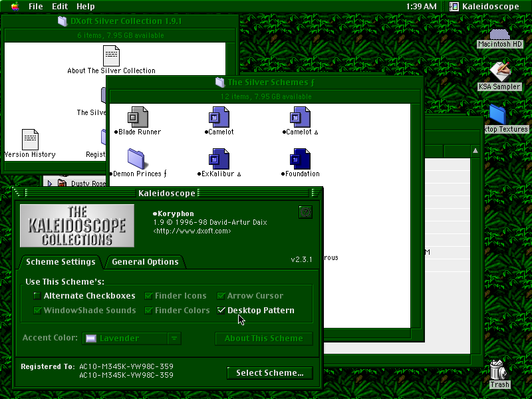Toggle the Finder Icons checkbox

[148, 296]
